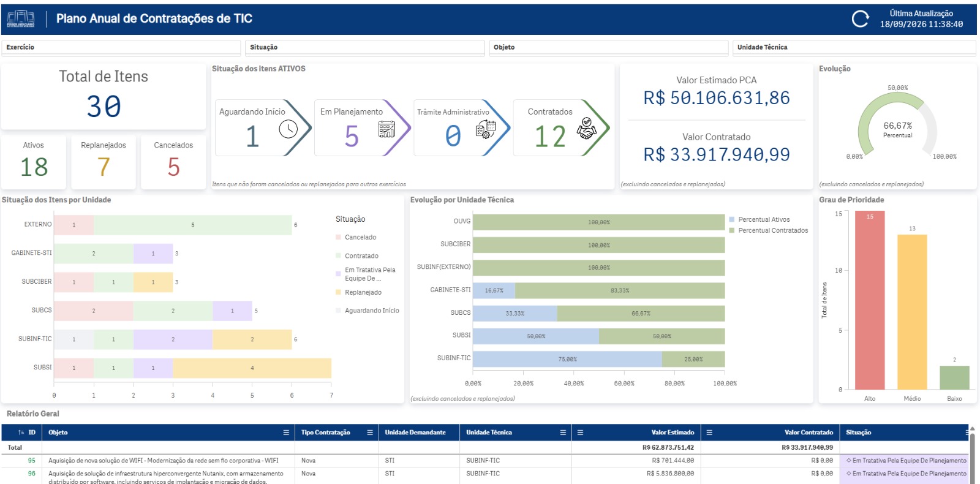Click the Alto priority bar
Screen dimensions: 980x484
click(x=870, y=300)
